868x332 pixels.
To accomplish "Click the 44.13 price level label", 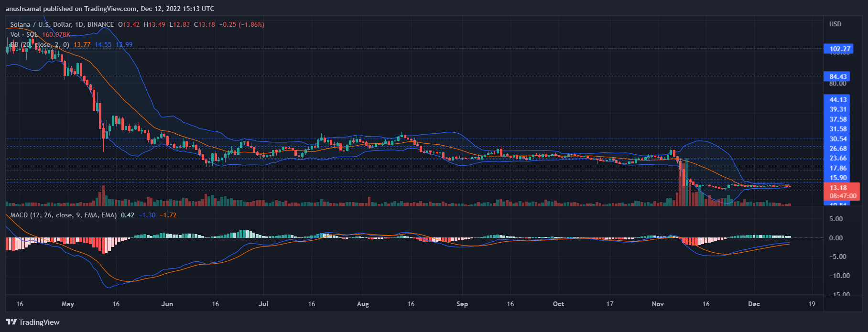I will pos(838,100).
